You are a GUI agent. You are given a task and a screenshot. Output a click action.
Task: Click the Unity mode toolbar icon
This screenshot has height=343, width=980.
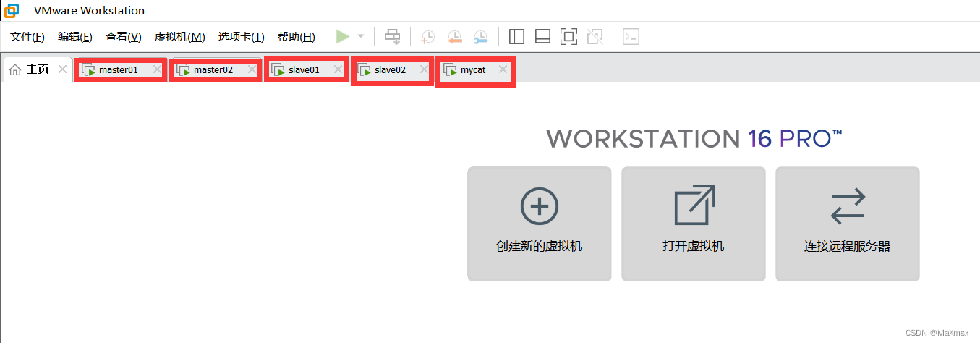click(595, 36)
